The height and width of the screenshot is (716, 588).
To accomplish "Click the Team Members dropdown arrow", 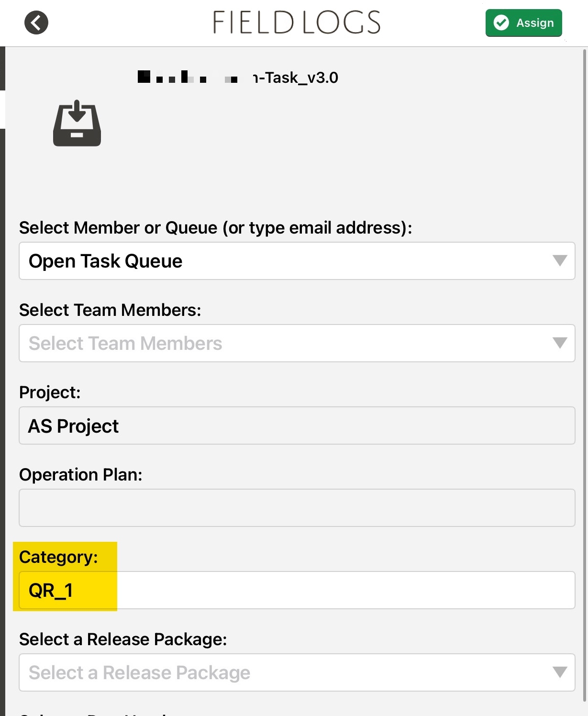I will (560, 343).
